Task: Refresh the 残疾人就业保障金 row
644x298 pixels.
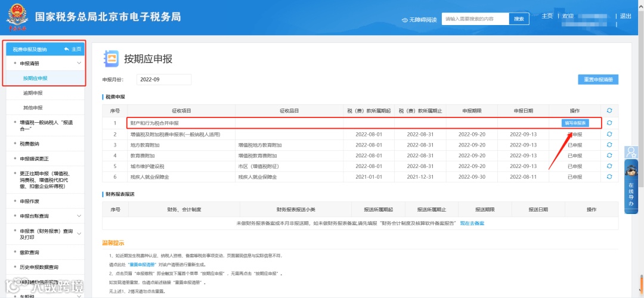Action: tap(609, 177)
